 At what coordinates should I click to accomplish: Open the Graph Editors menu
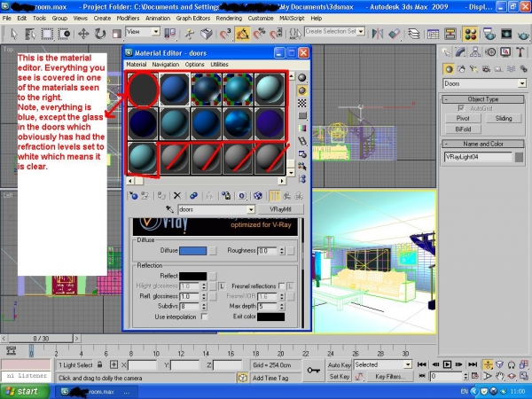pyautogui.click(x=192, y=19)
